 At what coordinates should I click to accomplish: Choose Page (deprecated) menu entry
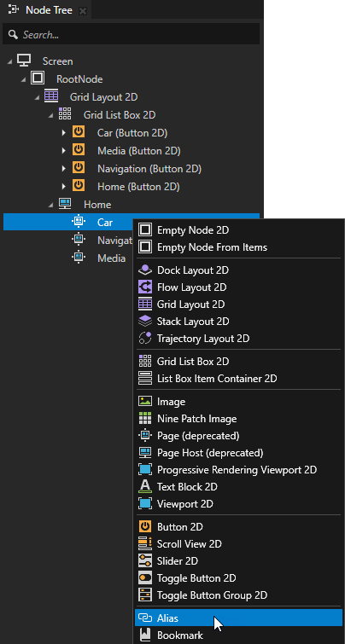click(239, 435)
